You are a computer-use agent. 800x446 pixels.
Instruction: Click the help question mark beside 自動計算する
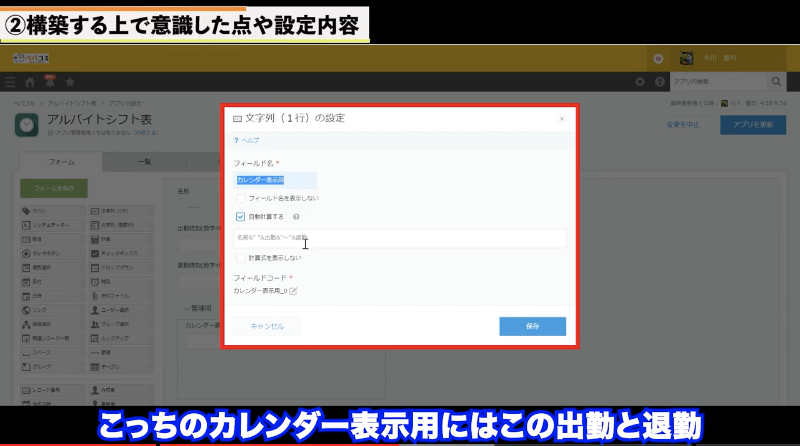(x=297, y=216)
